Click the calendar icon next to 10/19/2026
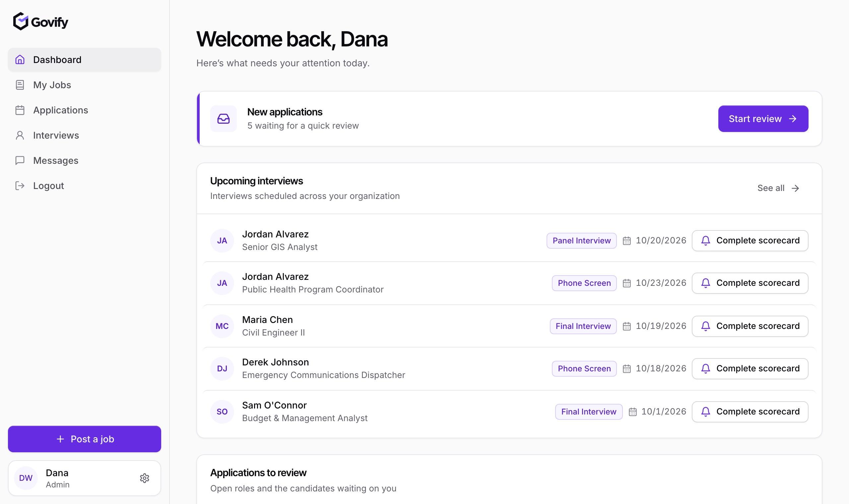849x504 pixels. [626, 326]
